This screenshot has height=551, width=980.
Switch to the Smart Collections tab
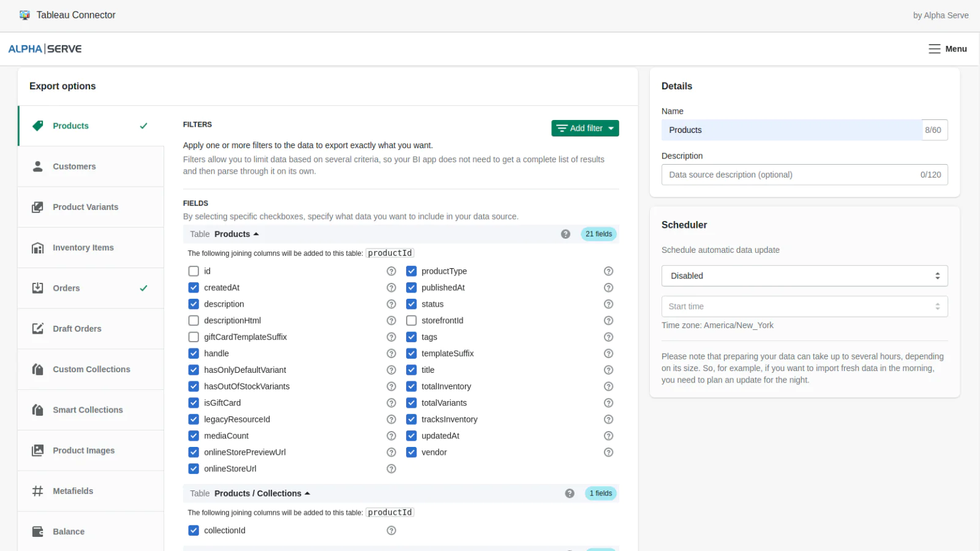click(x=91, y=410)
